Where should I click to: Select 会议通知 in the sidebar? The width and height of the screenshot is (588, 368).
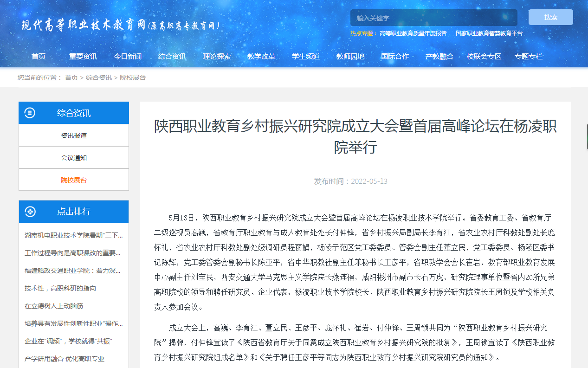[x=74, y=158]
